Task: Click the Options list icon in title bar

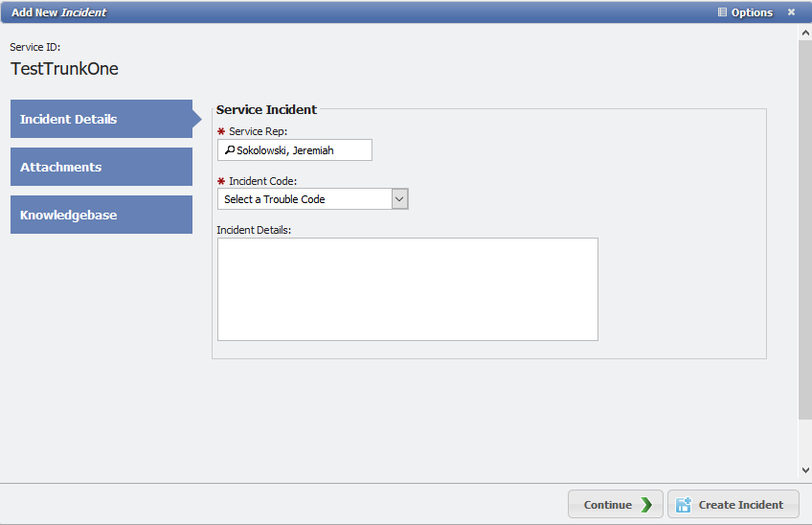Action: 723,12
